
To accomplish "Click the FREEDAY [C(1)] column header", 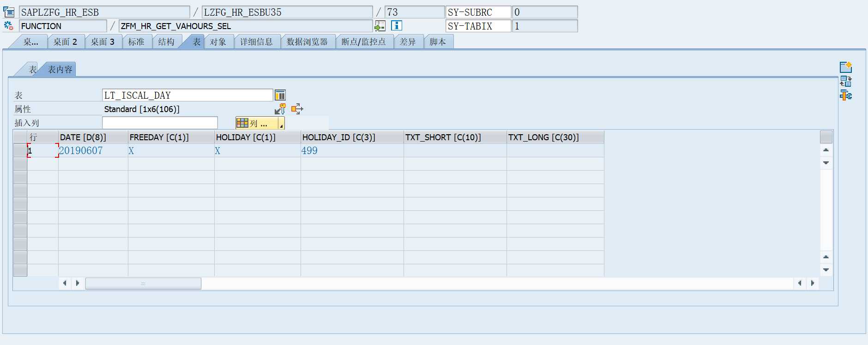I will [x=171, y=137].
